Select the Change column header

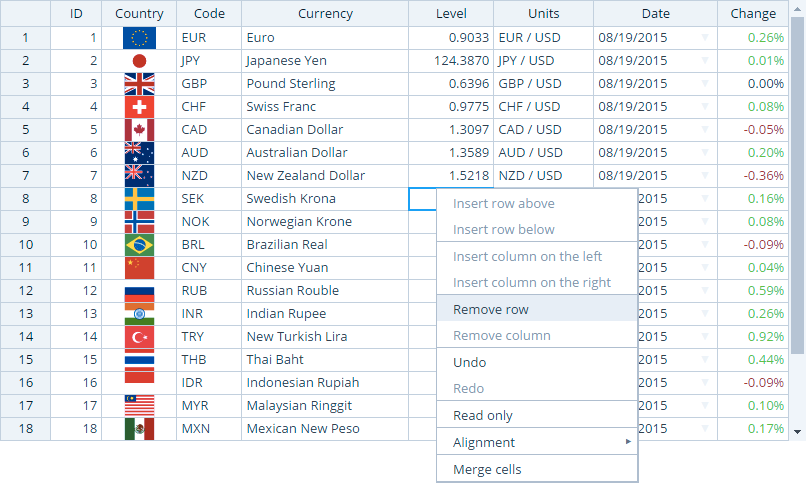752,14
